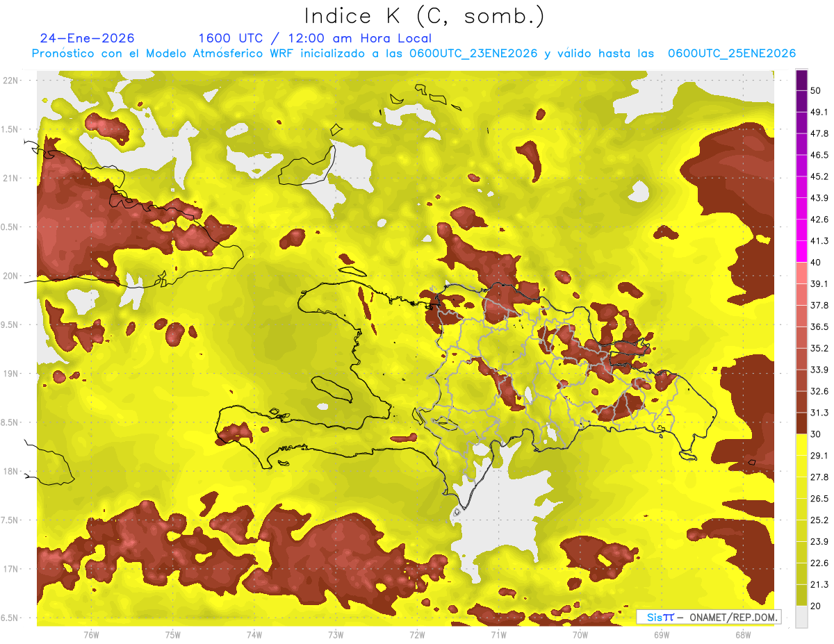Click the color bar value "47.8"
Image resolution: width=834 pixels, height=644 pixels.
(x=819, y=133)
